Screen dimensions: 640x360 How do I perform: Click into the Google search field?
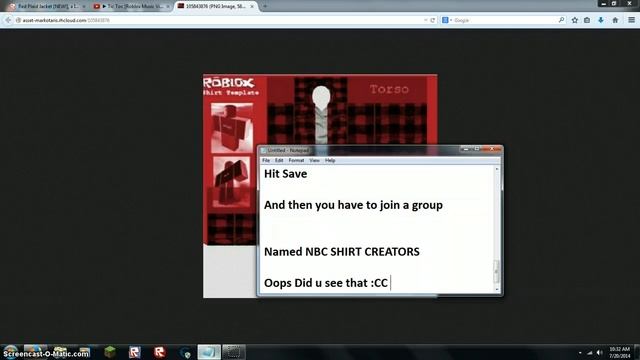click(504, 20)
